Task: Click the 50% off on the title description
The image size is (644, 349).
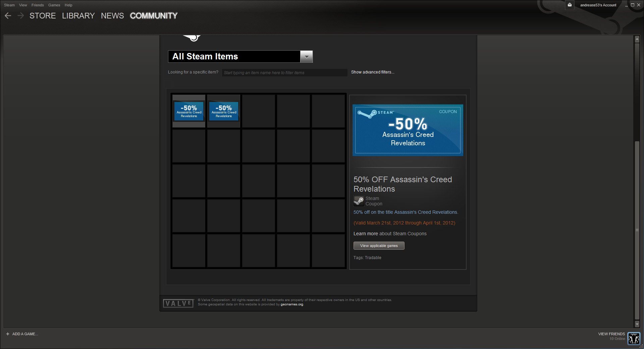Action: 406,212
